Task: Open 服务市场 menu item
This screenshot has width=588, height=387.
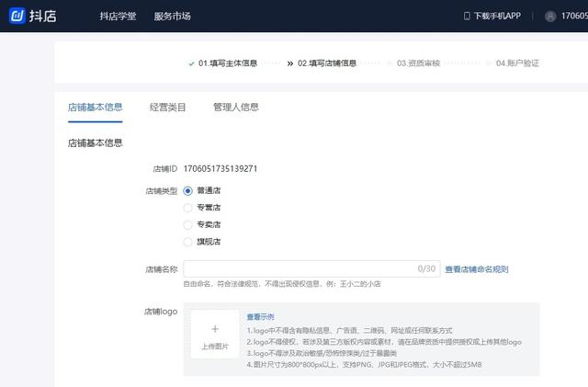Action: click(173, 17)
